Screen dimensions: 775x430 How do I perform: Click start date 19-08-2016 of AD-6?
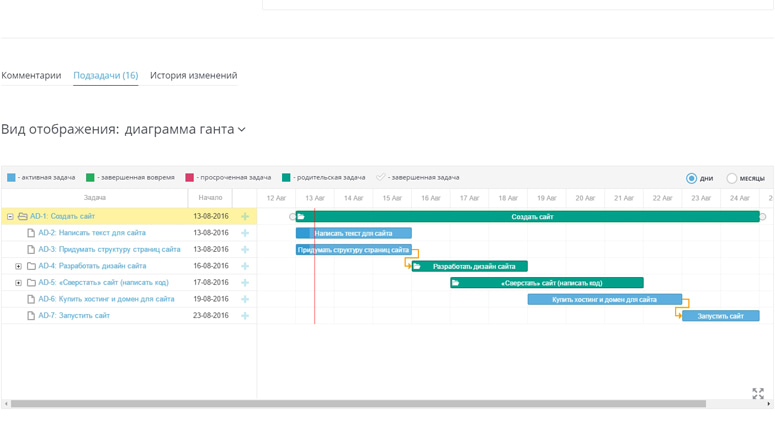[211, 299]
